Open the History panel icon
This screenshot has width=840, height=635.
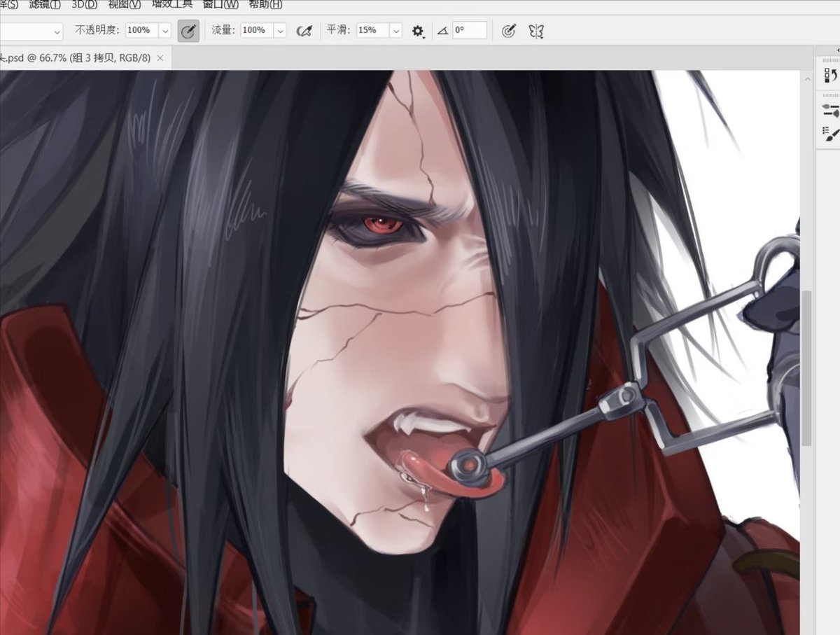point(831,75)
